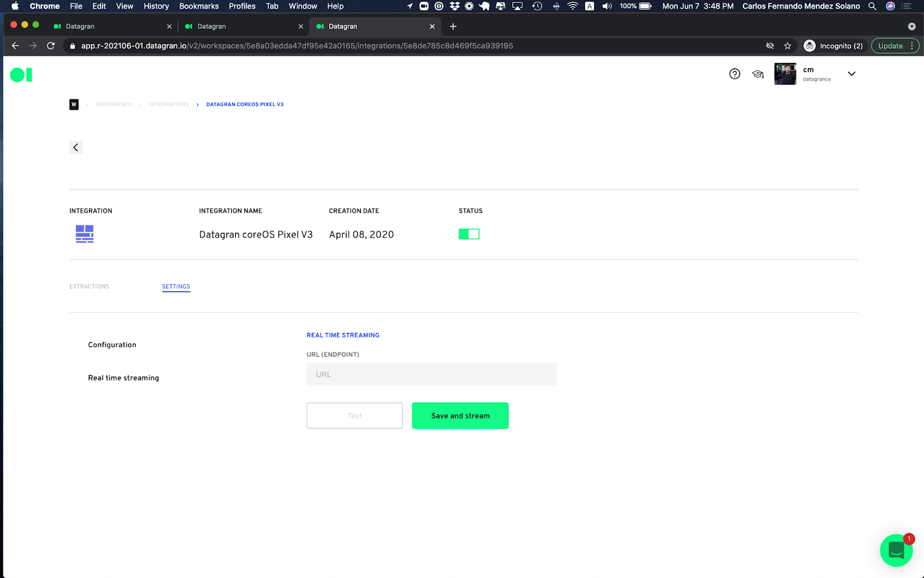The width and height of the screenshot is (924, 578).
Task: Click the Datagran green logo icon
Action: [x=21, y=75]
